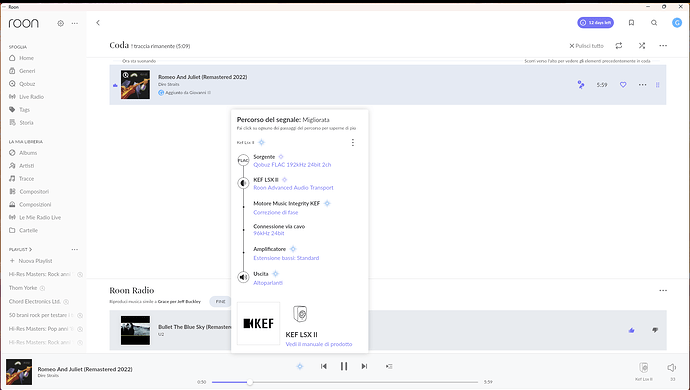The height and width of the screenshot is (390, 690).
Task: Click Estensione bassi: Standard link
Action: [x=286, y=258]
